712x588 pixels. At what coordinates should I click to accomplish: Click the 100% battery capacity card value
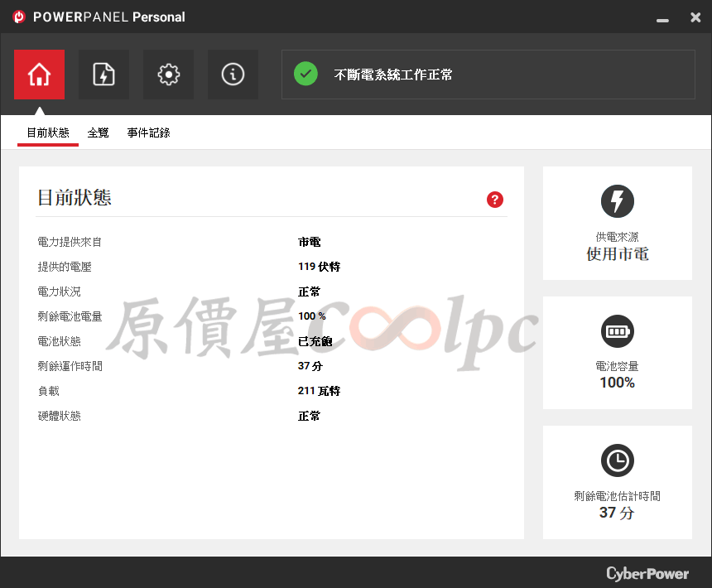[617, 383]
